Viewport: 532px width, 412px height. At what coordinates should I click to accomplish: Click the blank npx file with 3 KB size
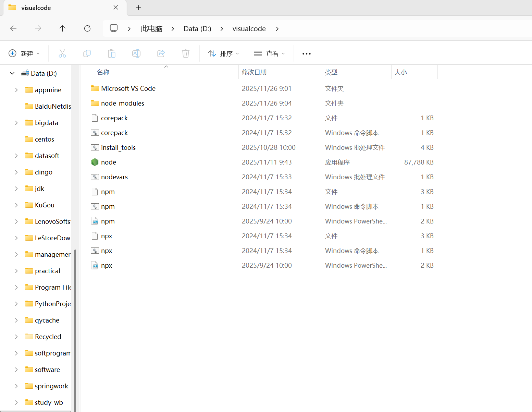tap(107, 236)
